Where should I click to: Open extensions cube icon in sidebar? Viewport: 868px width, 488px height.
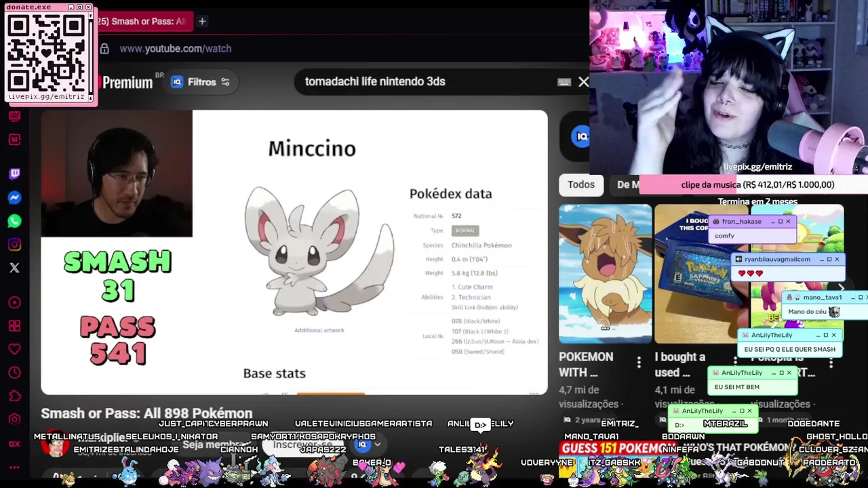[14, 396]
